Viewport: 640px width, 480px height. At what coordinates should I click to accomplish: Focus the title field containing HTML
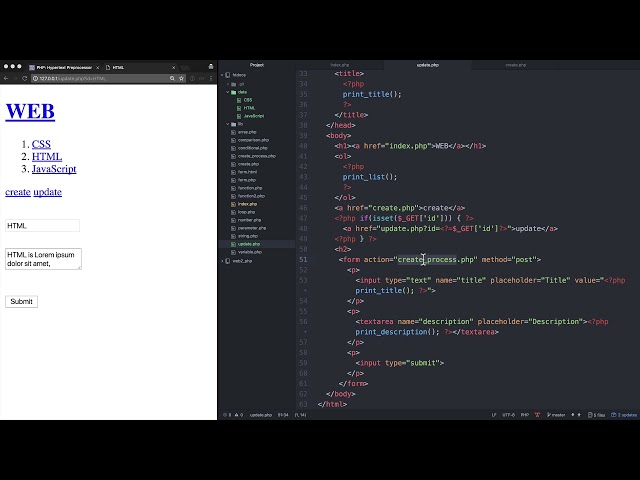42,226
